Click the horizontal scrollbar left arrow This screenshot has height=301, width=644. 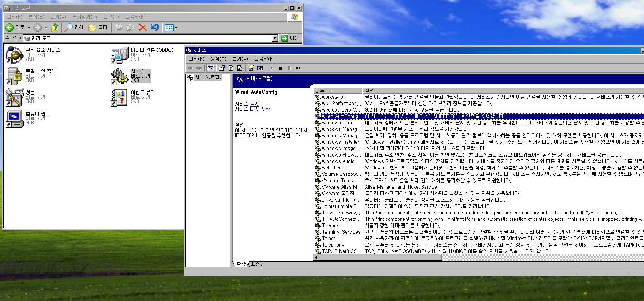coord(316,258)
